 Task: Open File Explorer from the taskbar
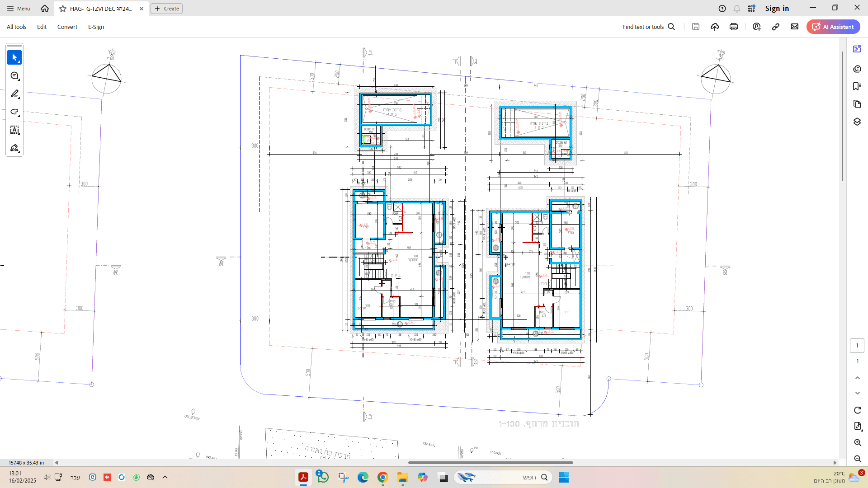point(403,477)
